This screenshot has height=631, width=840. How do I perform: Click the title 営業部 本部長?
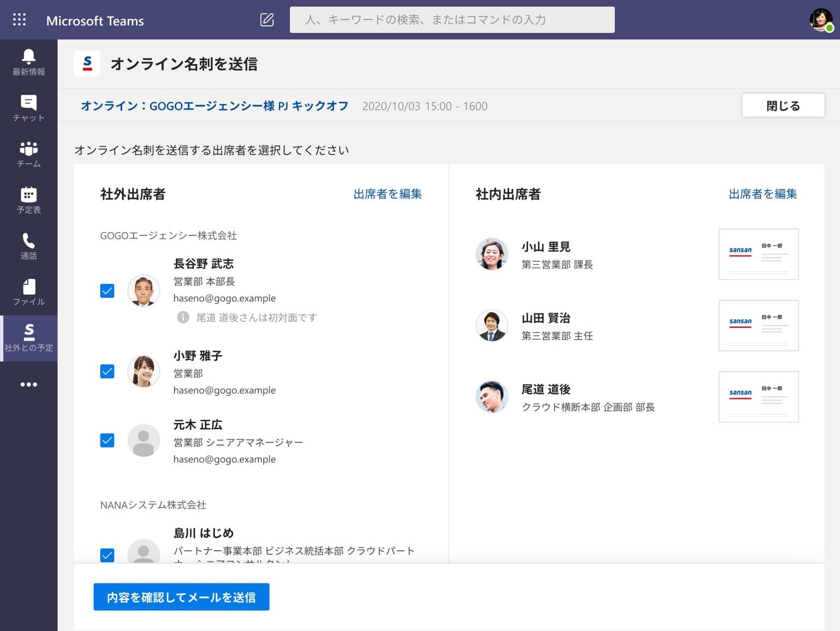(204, 282)
